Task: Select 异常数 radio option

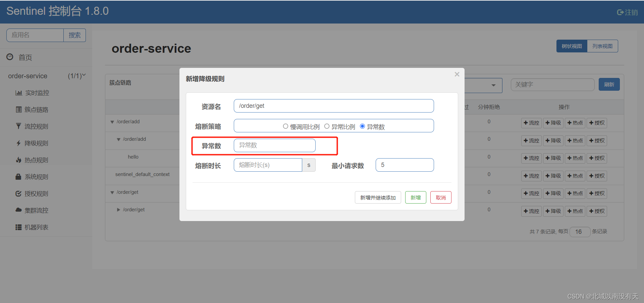Action: pyautogui.click(x=362, y=126)
